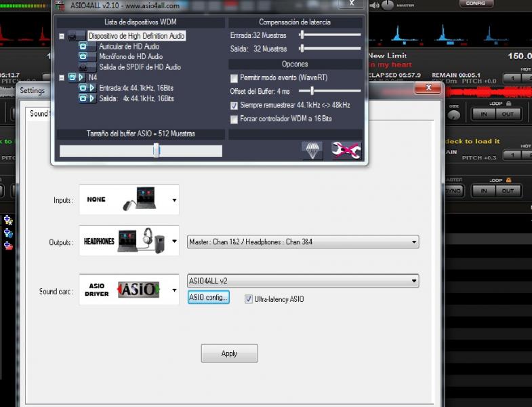This screenshot has width=532, height=407.
Task: Click the loop size knob on the upper deck
Action: 454,115
